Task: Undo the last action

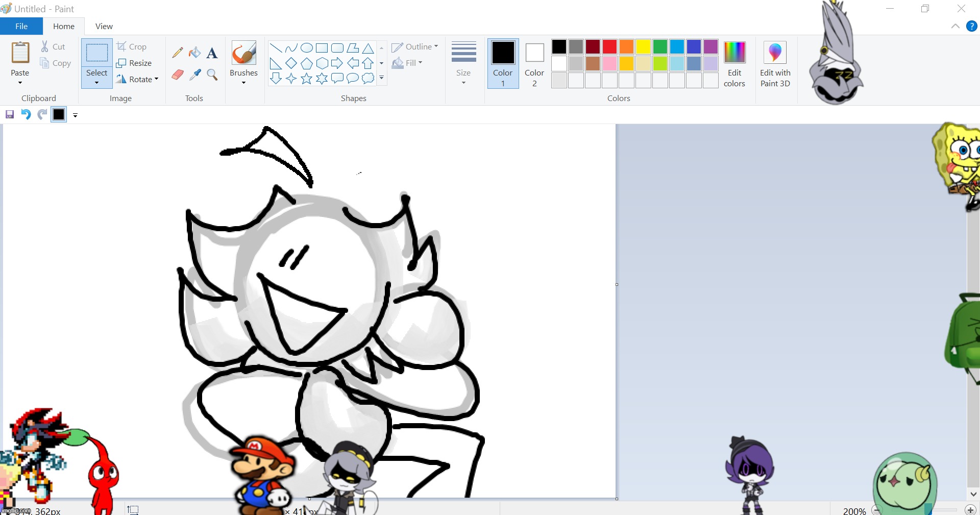Action: [x=26, y=114]
